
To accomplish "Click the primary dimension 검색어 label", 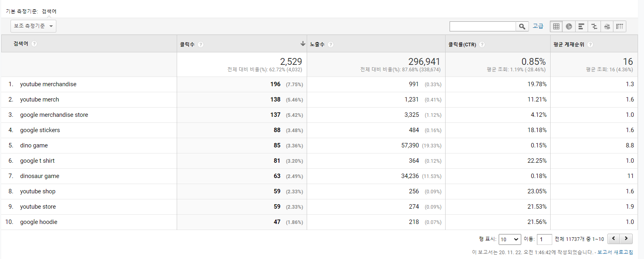I will (x=49, y=11).
